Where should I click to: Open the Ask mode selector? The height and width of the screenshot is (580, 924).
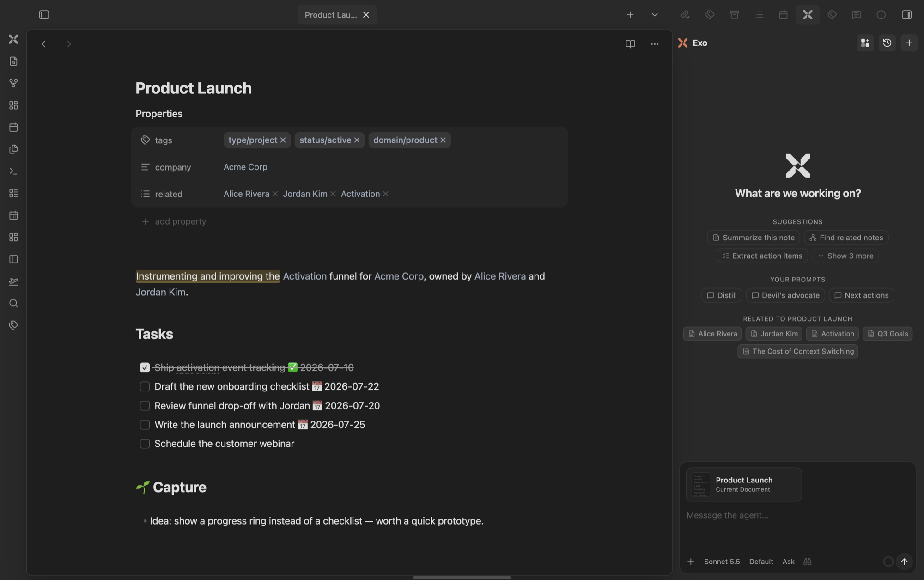point(788,562)
